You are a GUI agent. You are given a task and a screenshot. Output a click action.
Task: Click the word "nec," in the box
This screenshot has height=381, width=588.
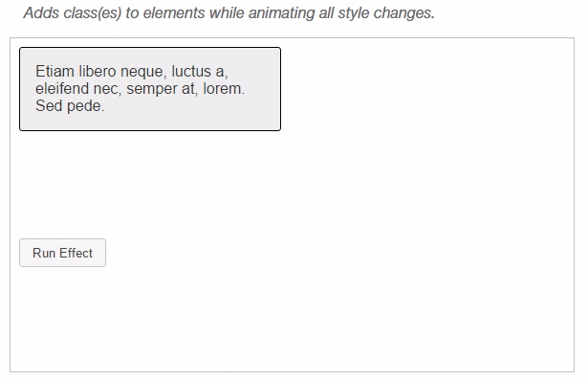(108, 89)
